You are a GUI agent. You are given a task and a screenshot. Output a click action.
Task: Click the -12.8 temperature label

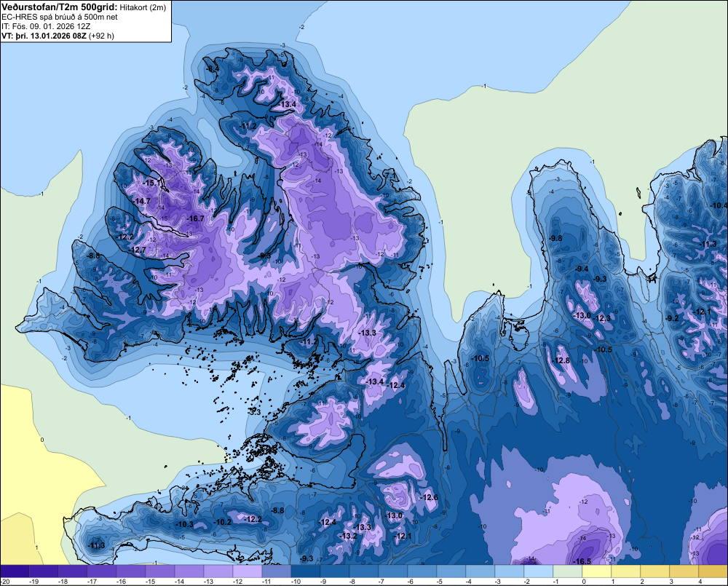[561, 361]
